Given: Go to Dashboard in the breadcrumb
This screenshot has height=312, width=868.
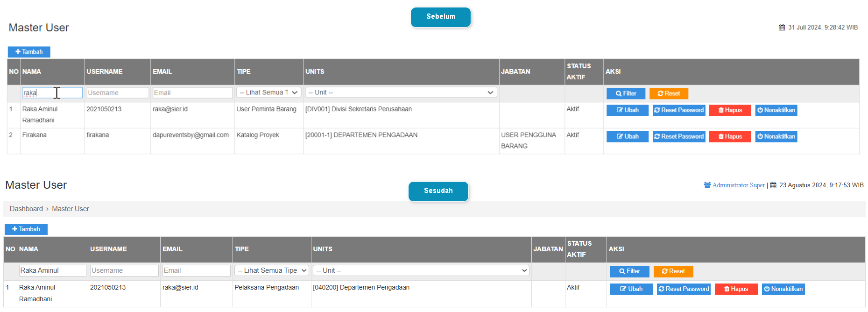Looking at the screenshot, I should 26,209.
